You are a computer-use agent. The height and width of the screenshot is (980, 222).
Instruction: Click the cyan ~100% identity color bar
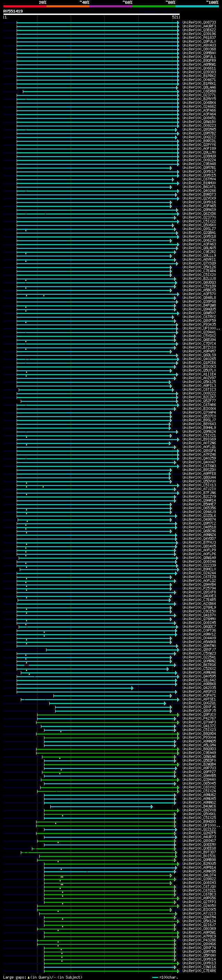coord(197,7)
